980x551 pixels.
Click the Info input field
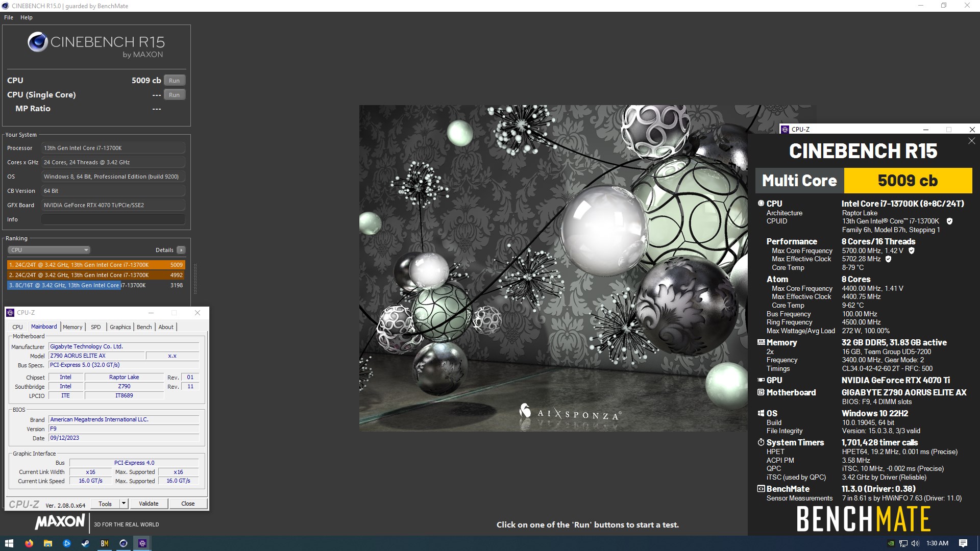point(113,219)
